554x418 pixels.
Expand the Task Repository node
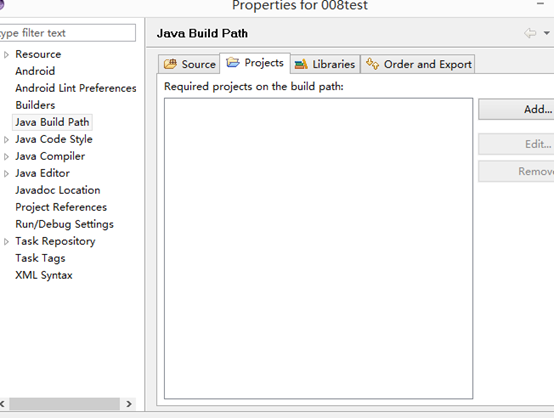point(6,242)
